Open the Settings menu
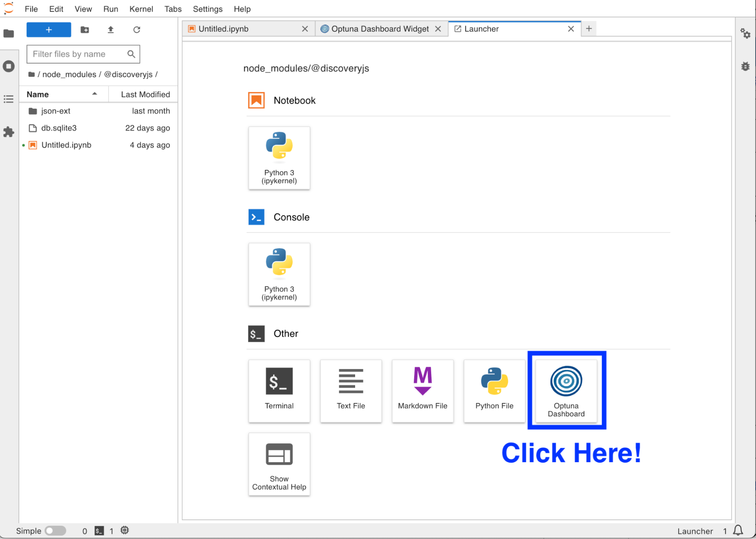This screenshot has height=539, width=756. pyautogui.click(x=208, y=9)
